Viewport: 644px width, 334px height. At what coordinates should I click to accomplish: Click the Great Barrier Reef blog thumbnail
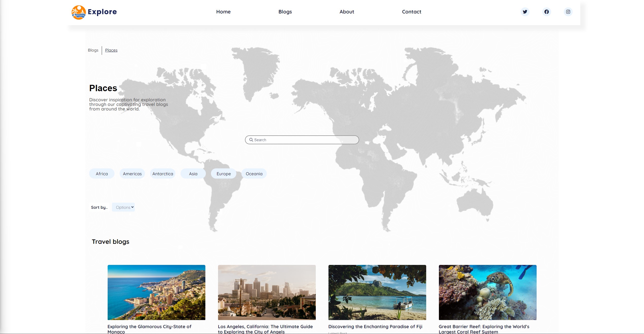pyautogui.click(x=487, y=292)
